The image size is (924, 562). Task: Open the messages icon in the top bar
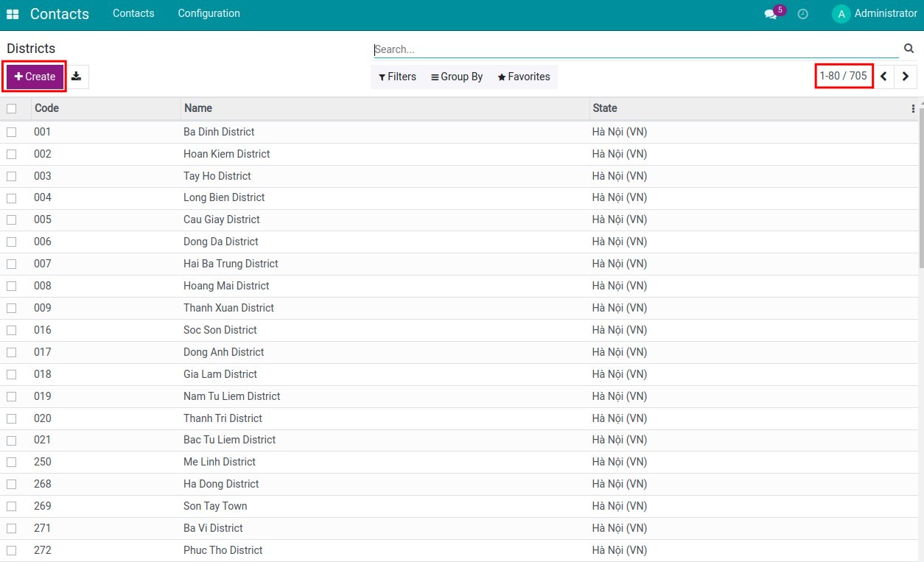(769, 13)
